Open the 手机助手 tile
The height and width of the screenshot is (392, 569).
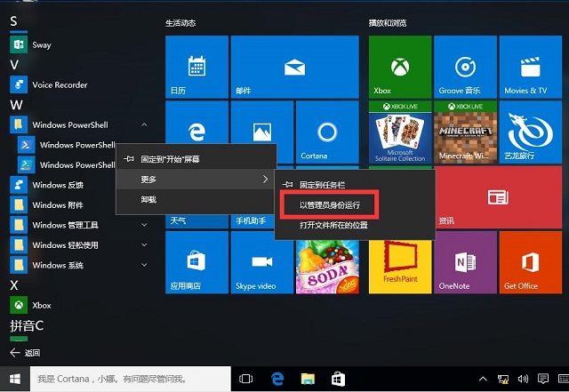252,221
